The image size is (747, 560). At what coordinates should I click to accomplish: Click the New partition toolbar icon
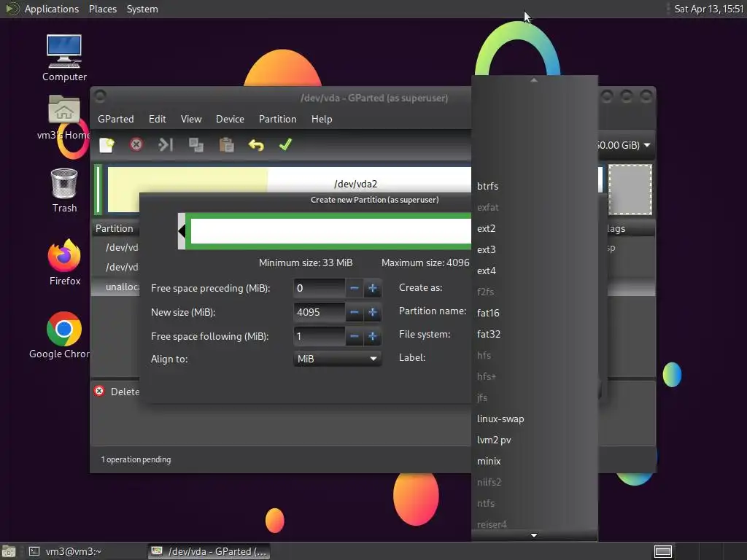tap(107, 145)
